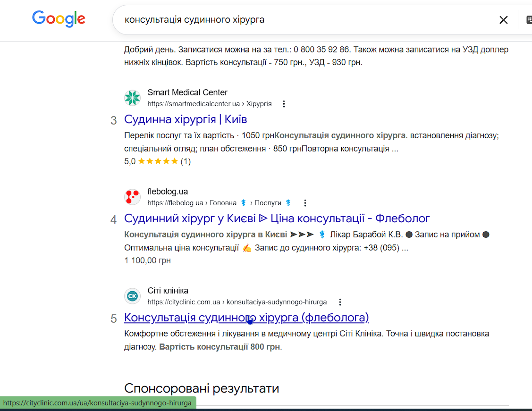Click the search box text field

coord(305,20)
